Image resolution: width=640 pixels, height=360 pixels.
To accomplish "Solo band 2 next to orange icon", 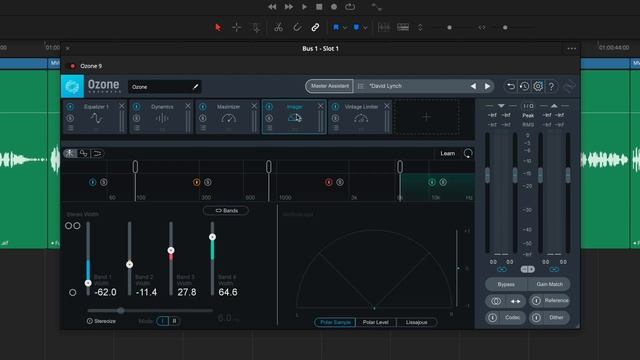I will [208, 182].
